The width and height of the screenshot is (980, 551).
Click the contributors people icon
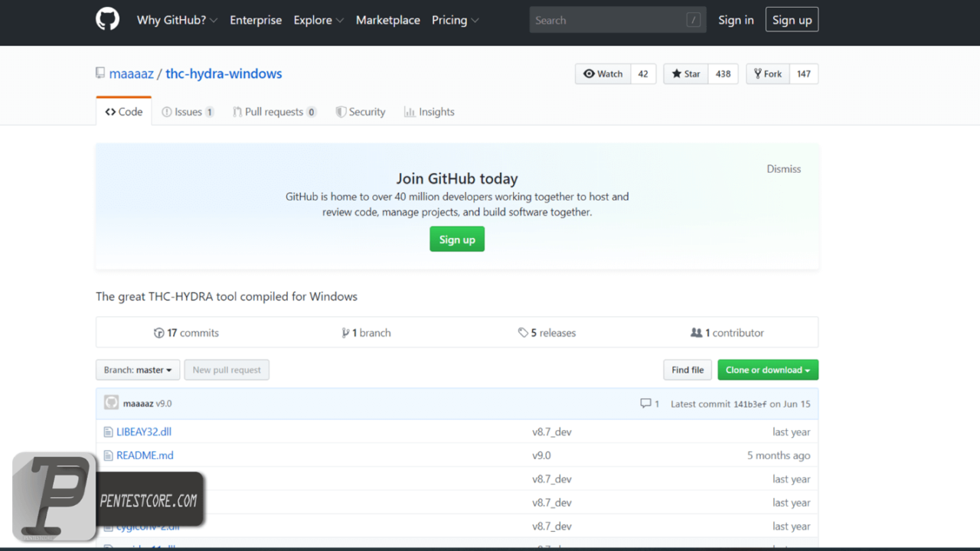pyautogui.click(x=696, y=333)
